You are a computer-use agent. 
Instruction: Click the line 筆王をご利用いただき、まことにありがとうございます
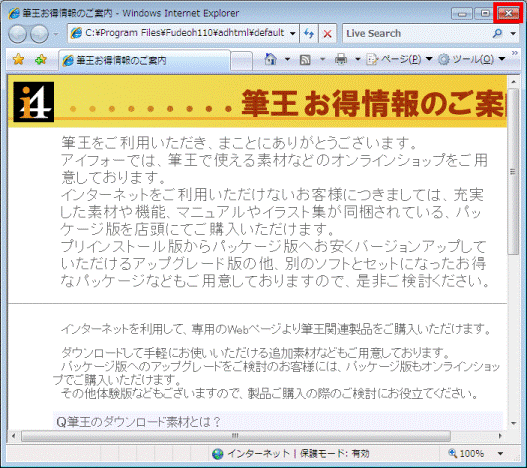click(239, 143)
